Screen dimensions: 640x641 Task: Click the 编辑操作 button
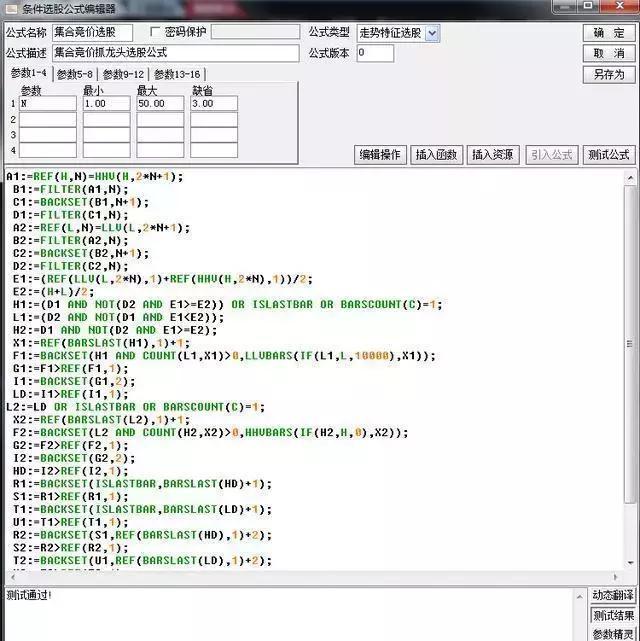pos(380,155)
